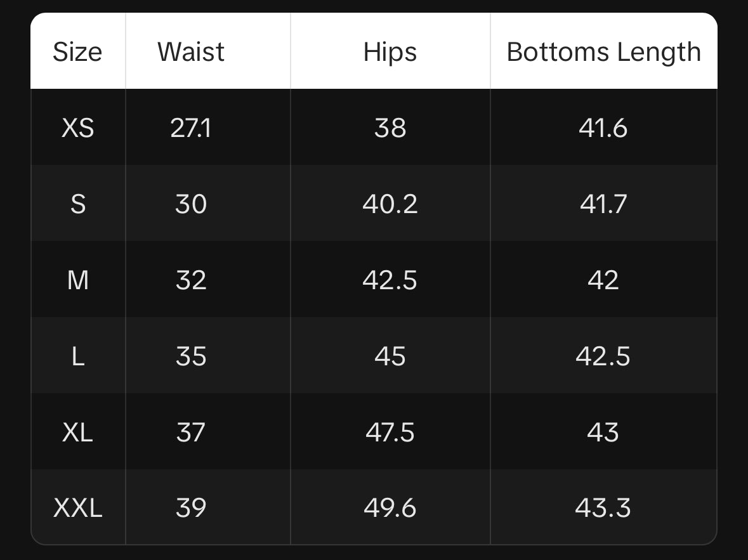Viewport: 748px width, 560px height.
Task: Click the Hips column header
Action: pos(390,52)
